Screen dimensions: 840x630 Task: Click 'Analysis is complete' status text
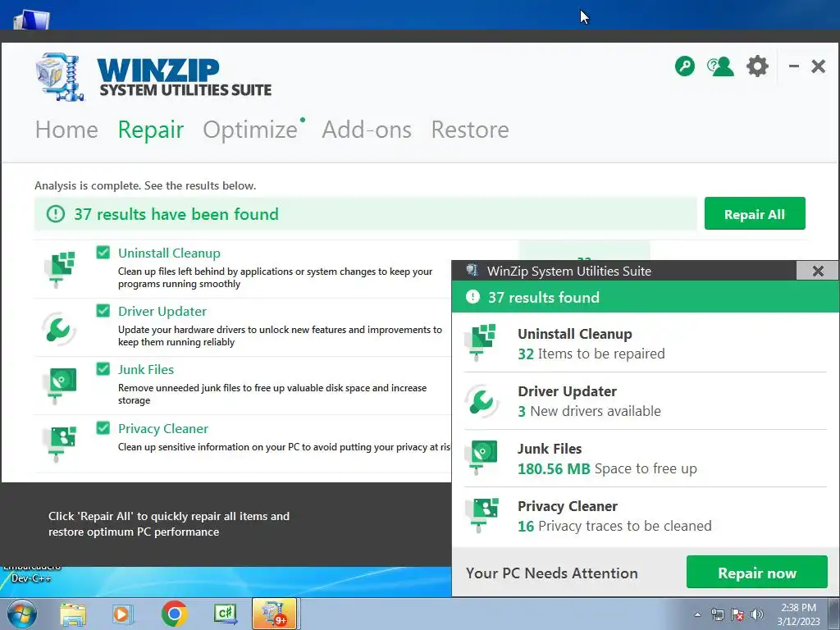(145, 185)
